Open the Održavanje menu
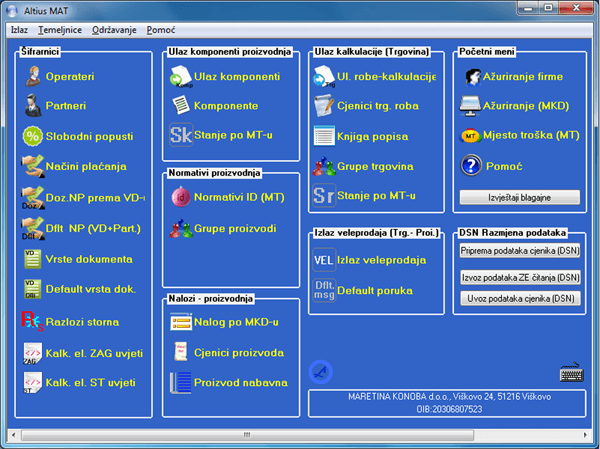Viewport: 600px width, 449px height. [115, 30]
